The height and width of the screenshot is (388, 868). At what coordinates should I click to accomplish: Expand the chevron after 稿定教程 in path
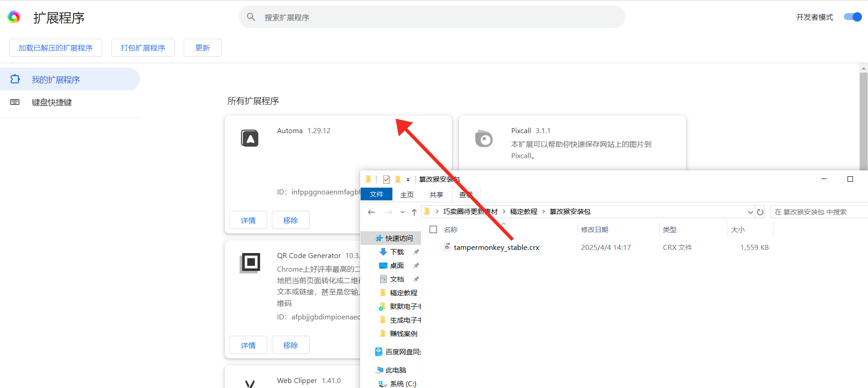543,211
